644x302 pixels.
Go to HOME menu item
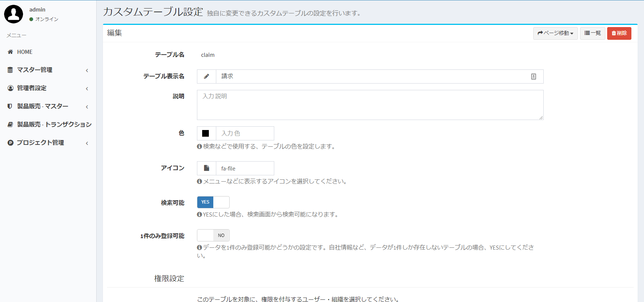coord(25,52)
